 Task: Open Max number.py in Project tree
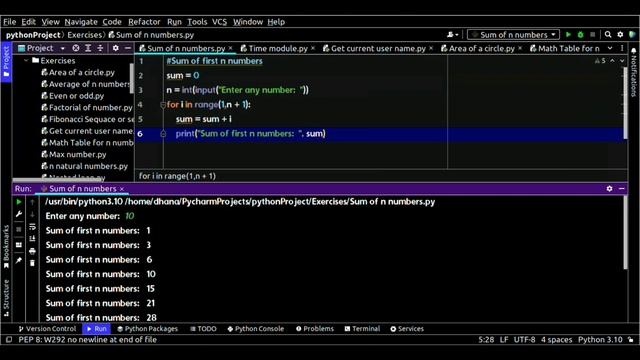coord(74,155)
